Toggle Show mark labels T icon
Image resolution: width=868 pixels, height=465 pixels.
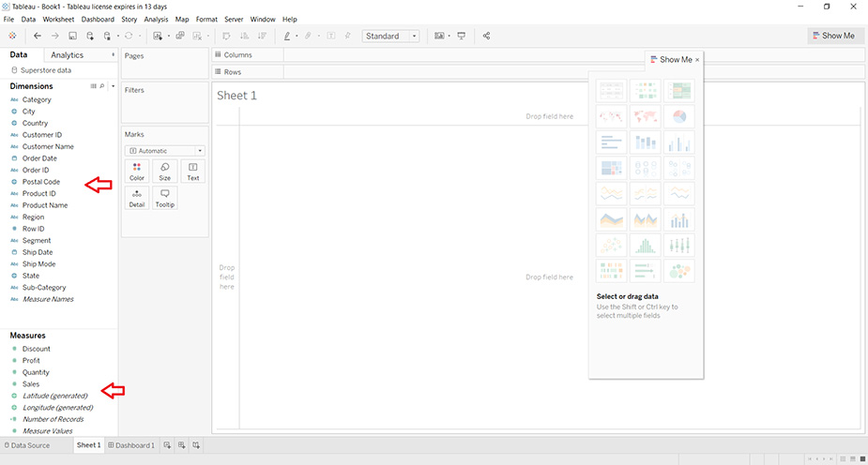pos(330,36)
